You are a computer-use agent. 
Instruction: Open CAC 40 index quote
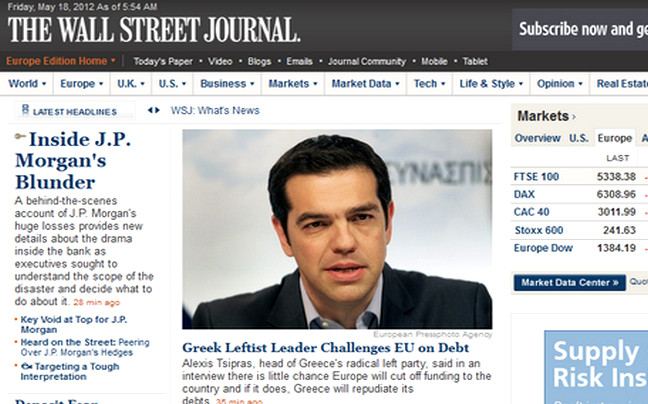[531, 212]
